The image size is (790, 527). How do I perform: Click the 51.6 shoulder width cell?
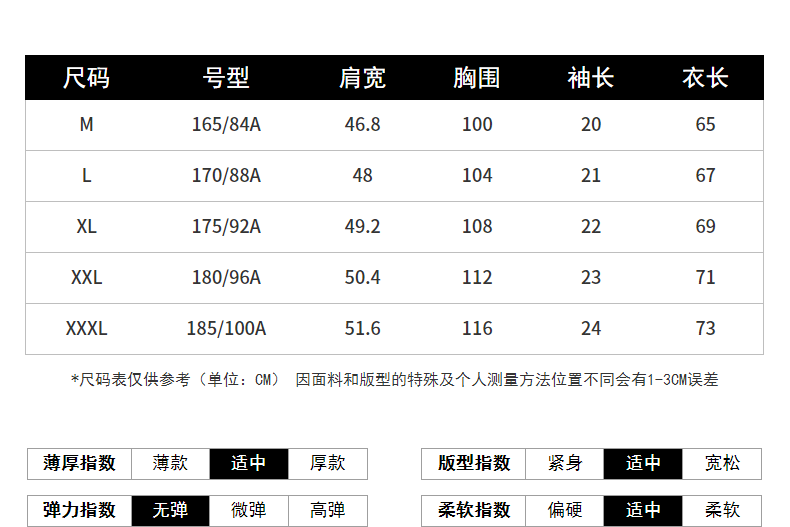pyautogui.click(x=362, y=328)
